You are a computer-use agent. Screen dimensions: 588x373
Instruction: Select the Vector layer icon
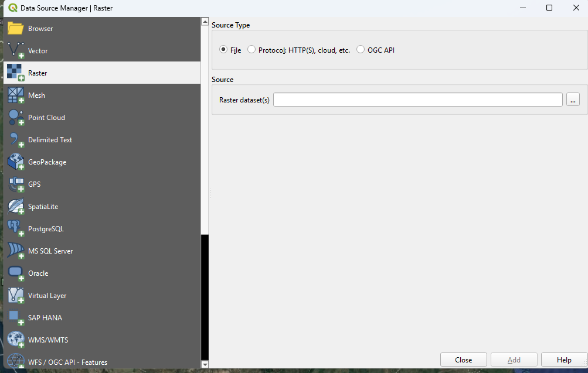(x=15, y=50)
